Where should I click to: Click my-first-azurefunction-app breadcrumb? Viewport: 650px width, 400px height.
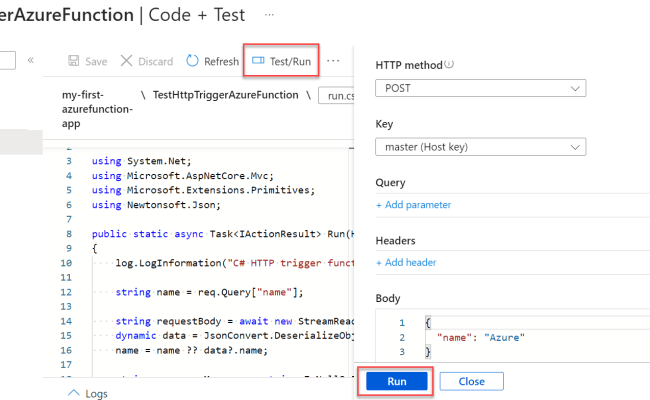pyautogui.click(x=97, y=109)
